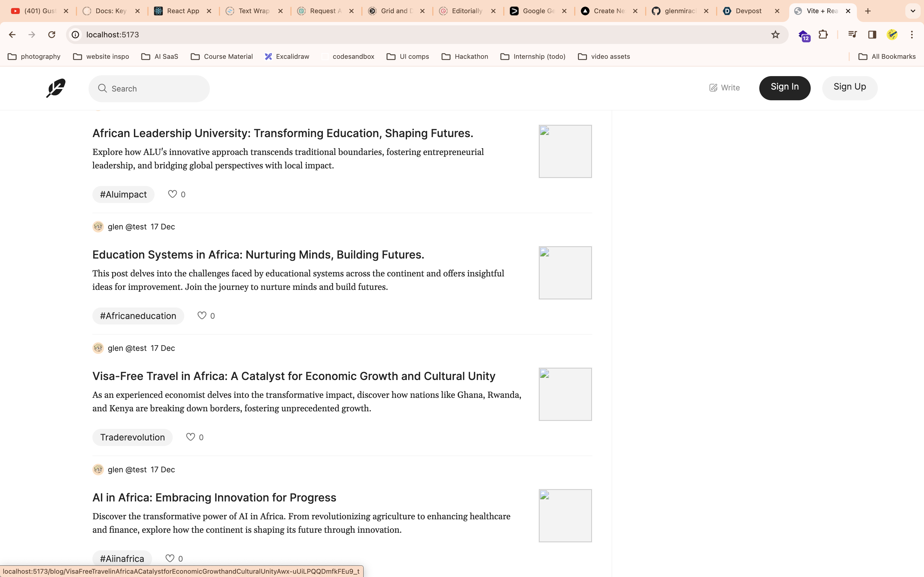Reload the page with the refresh icon
This screenshot has width=924, height=577.
coord(51,34)
